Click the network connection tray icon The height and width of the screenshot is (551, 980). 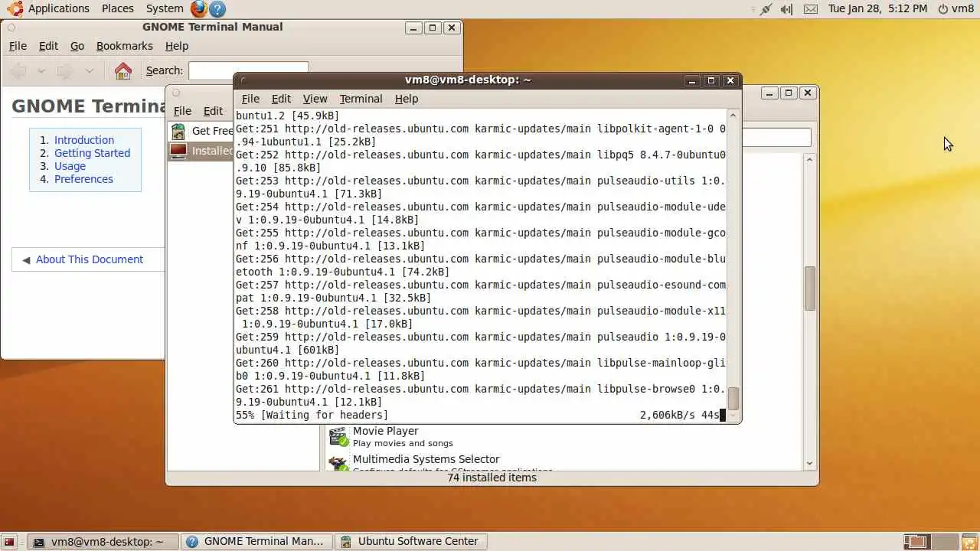(766, 8)
